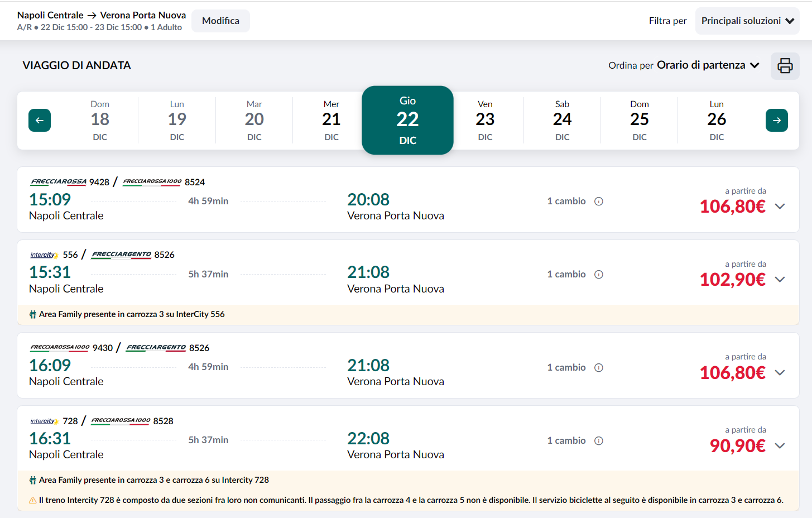Click the Modifica button

[x=220, y=21]
